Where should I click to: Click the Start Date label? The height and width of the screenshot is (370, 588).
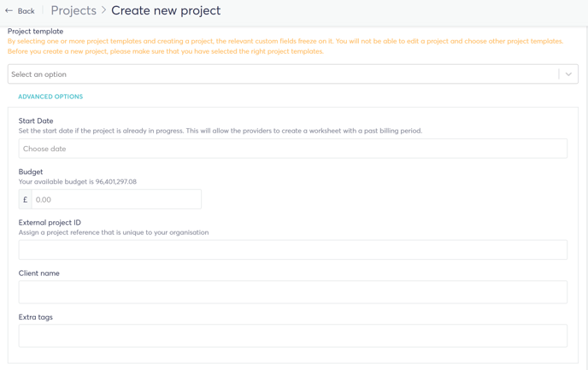click(36, 120)
